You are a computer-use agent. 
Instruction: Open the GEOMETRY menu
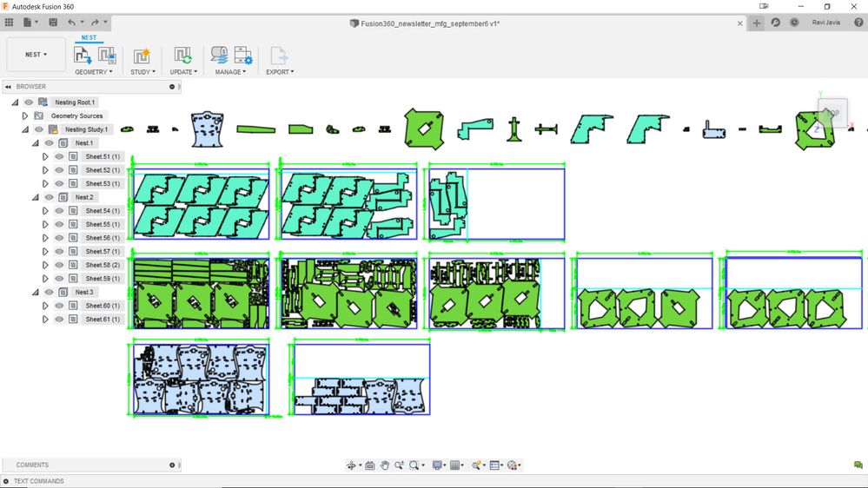94,72
